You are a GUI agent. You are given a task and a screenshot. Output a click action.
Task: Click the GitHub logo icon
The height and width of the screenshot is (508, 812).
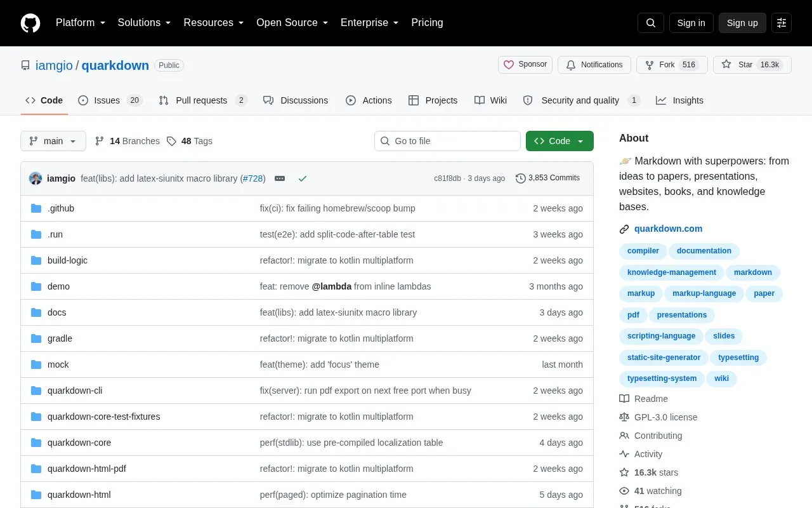click(30, 23)
